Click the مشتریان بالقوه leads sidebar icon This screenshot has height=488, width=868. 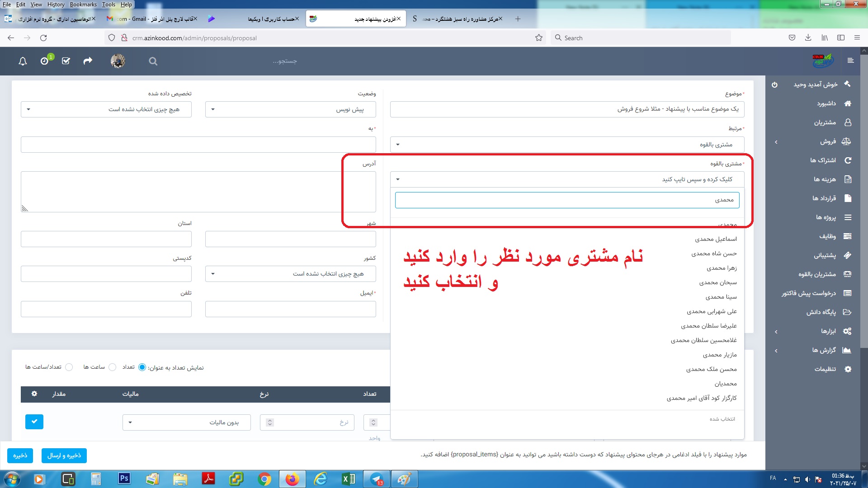848,274
